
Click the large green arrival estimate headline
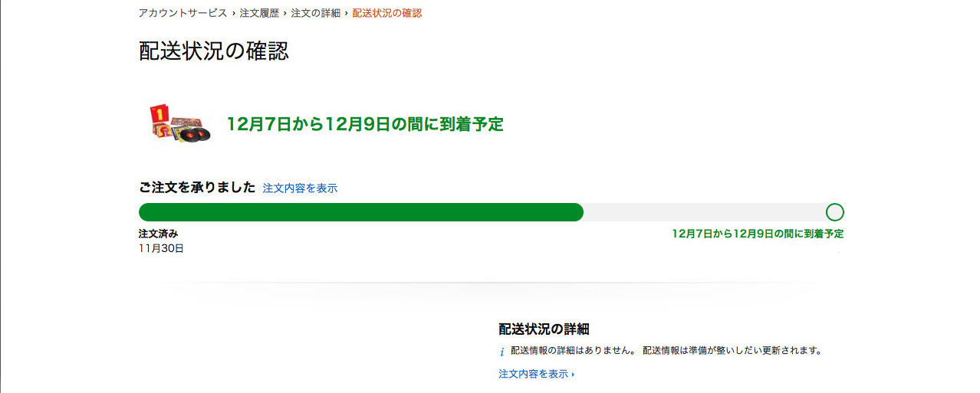(365, 124)
